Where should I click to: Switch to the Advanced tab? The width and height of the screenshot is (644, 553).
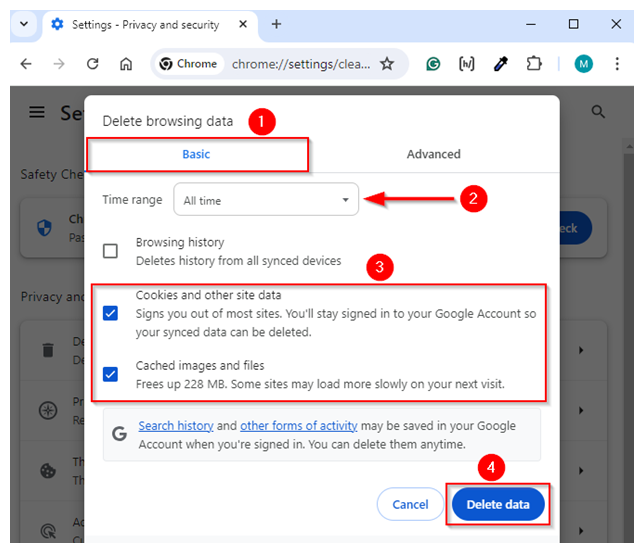coord(434,154)
